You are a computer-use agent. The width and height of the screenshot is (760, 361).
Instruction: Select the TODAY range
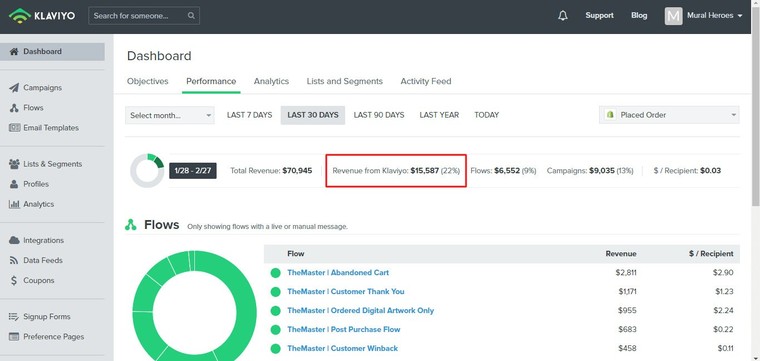coord(487,115)
